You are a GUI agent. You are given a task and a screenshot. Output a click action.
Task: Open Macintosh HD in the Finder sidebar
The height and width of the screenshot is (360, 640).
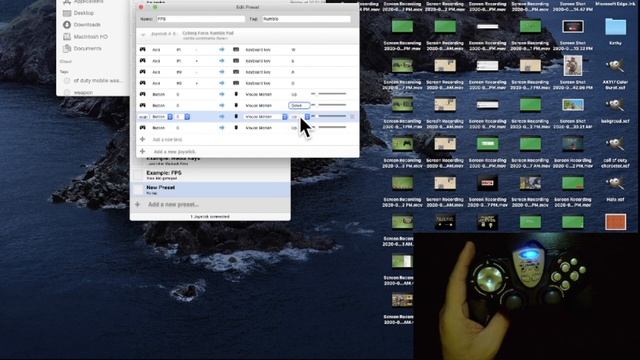(x=91, y=37)
